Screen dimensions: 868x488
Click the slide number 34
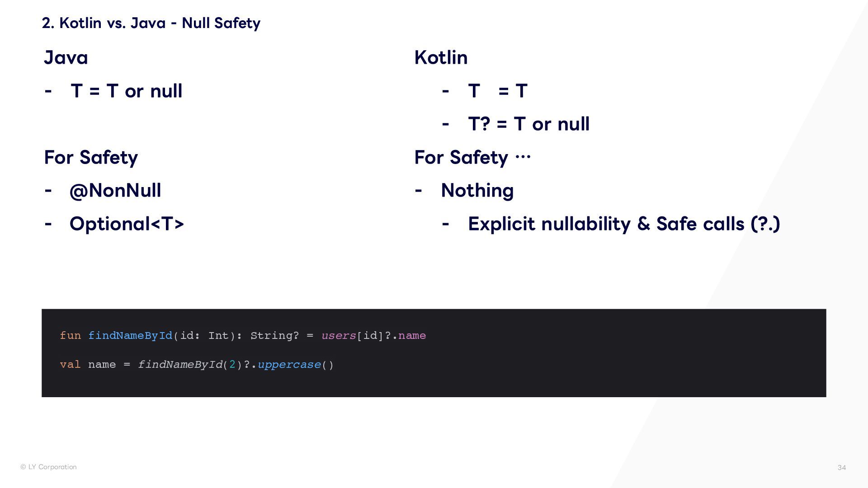841,468
